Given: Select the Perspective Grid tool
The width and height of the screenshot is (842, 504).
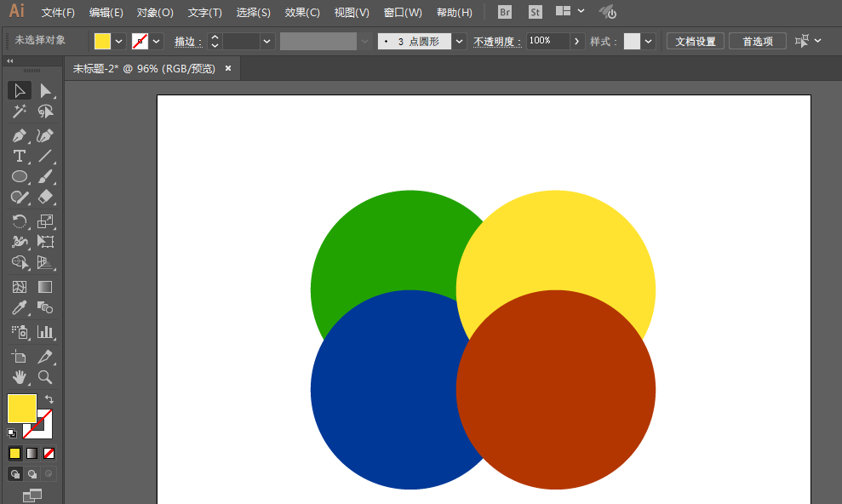Looking at the screenshot, I should point(45,262).
